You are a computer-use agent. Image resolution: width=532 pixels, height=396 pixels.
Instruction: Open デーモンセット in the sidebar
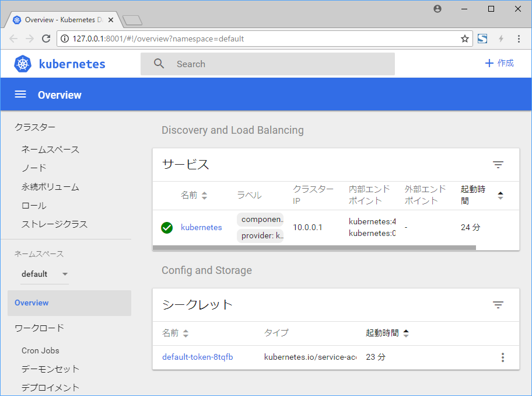(x=50, y=369)
